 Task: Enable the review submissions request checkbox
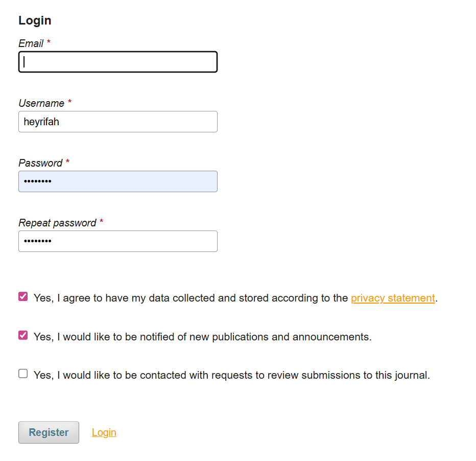pyautogui.click(x=23, y=374)
